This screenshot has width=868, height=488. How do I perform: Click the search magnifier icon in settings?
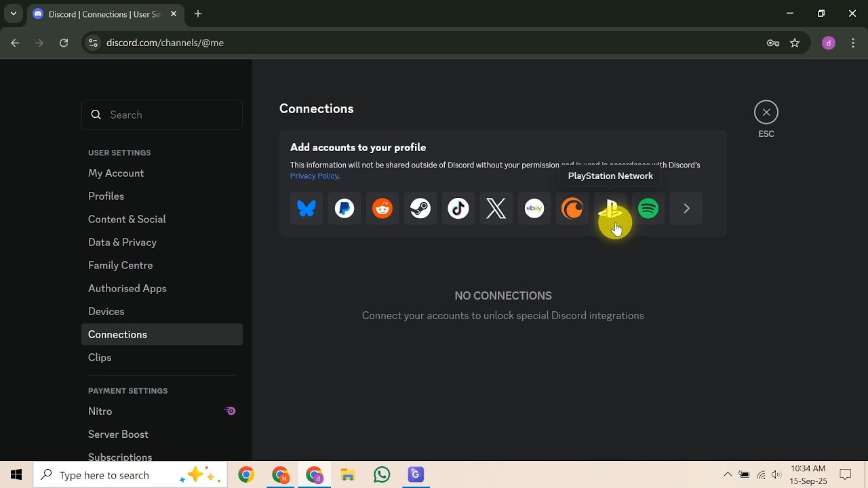click(96, 115)
